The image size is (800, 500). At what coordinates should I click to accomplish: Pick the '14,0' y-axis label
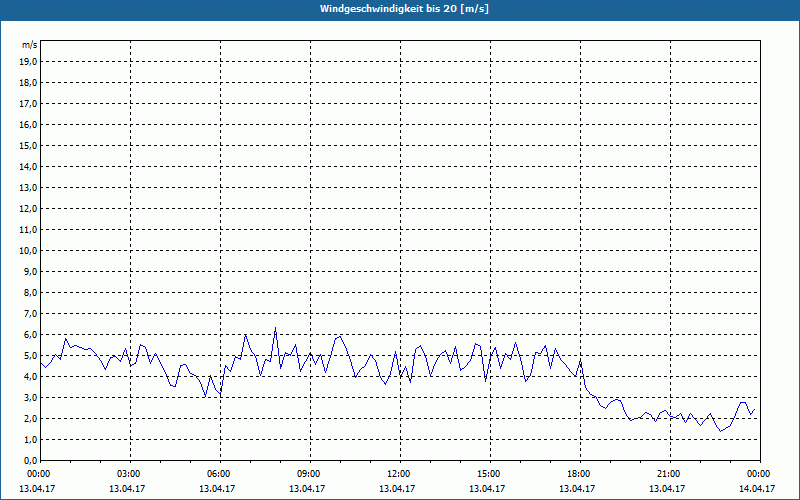click(29, 166)
